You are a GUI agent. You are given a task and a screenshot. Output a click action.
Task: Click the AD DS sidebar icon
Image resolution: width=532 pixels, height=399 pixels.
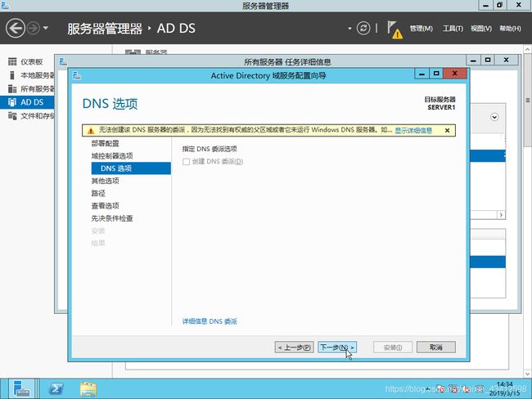(12, 102)
